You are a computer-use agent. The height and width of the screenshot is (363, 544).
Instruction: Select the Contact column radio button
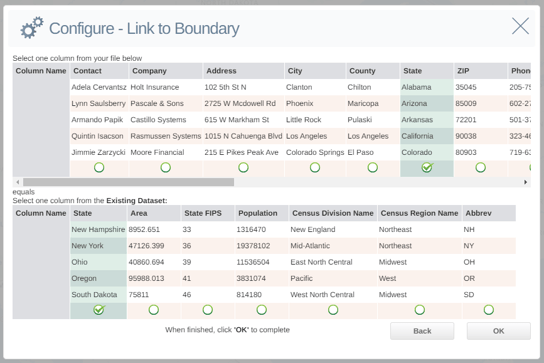pyautogui.click(x=99, y=168)
